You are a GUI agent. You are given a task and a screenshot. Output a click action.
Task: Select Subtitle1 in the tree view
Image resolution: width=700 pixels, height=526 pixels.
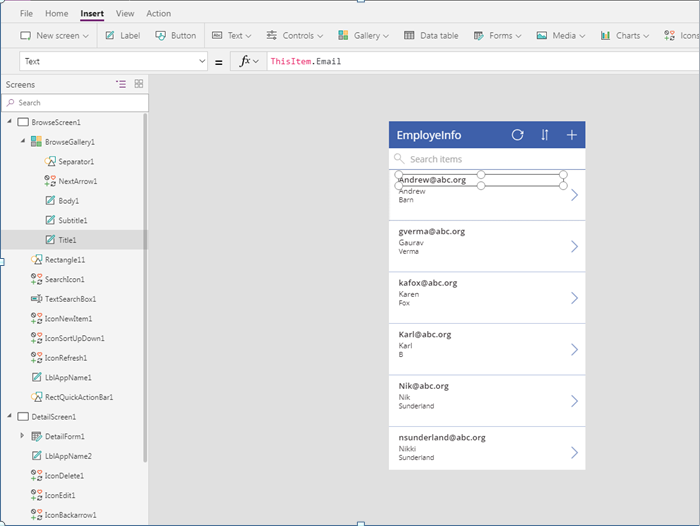tap(72, 220)
